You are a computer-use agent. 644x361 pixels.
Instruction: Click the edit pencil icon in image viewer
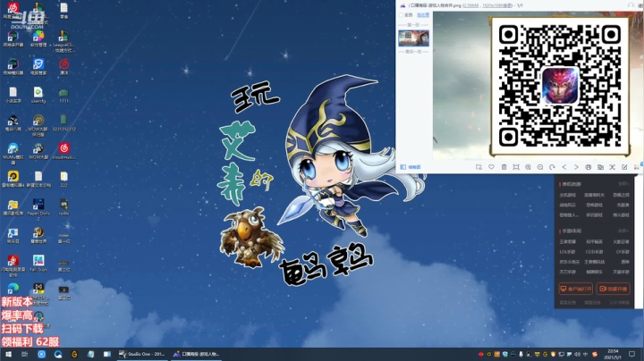click(624, 167)
